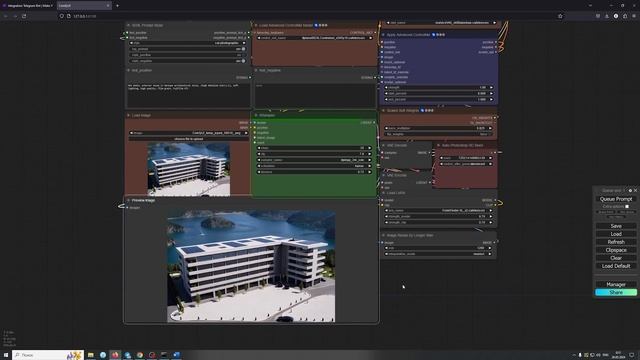Image resolution: width=640 pixels, height=360 pixels.
Task: Open Clipspace from the side menu
Action: click(x=616, y=250)
